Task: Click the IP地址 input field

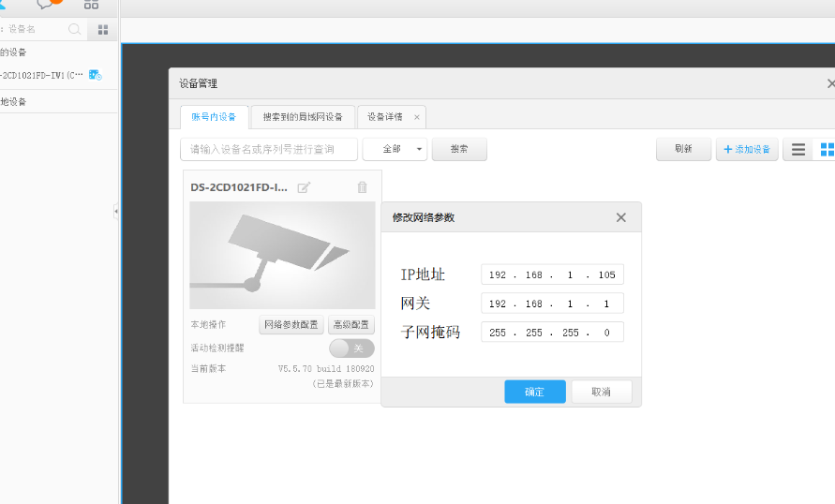Action: (x=552, y=274)
